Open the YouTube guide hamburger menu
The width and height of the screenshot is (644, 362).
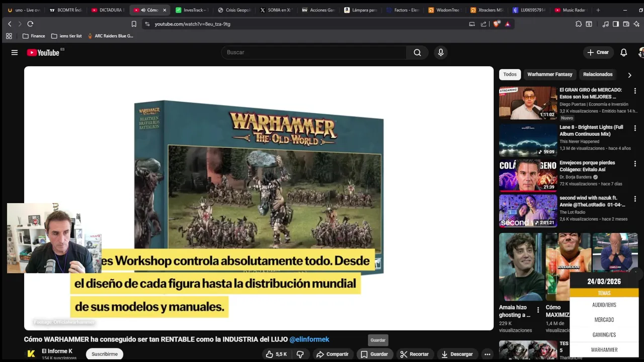pos(15,52)
